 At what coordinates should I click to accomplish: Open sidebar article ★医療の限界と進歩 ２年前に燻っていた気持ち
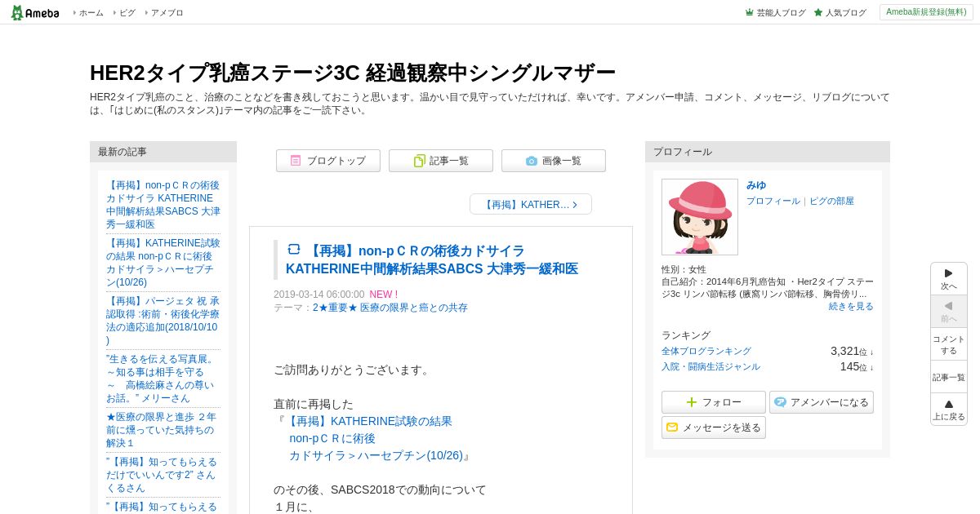(x=163, y=429)
